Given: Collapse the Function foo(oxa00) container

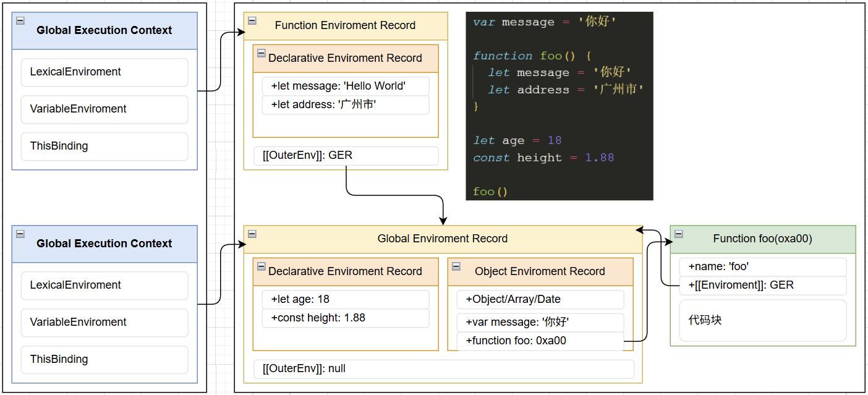Looking at the screenshot, I should [x=678, y=234].
